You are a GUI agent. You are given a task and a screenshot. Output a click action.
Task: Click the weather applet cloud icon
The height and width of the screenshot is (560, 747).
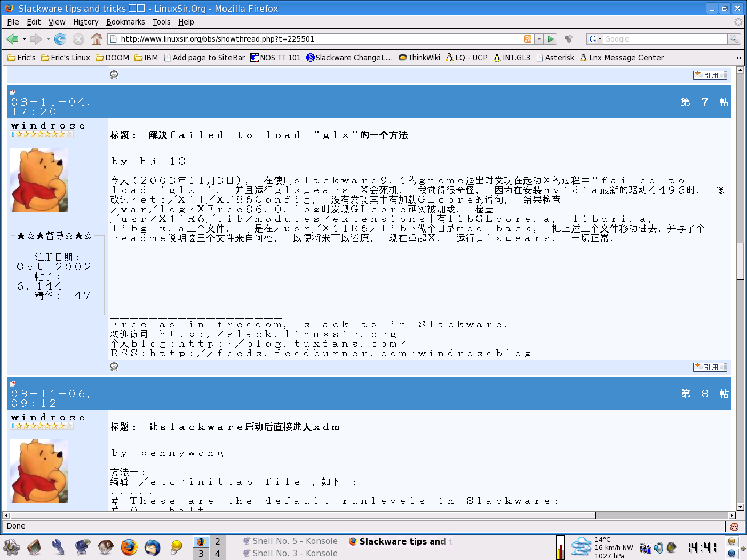tap(581, 547)
